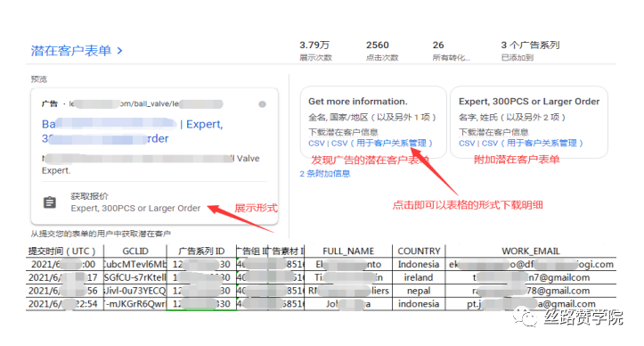The height and width of the screenshot is (346, 644).
Task: Select the lowercase indonesia cell in last row
Action: [x=419, y=303]
